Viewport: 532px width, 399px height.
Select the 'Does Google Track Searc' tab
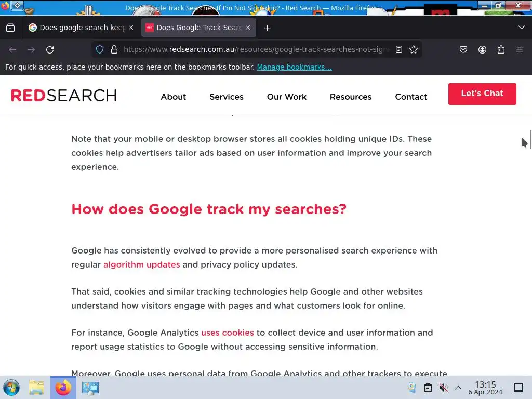point(198,28)
